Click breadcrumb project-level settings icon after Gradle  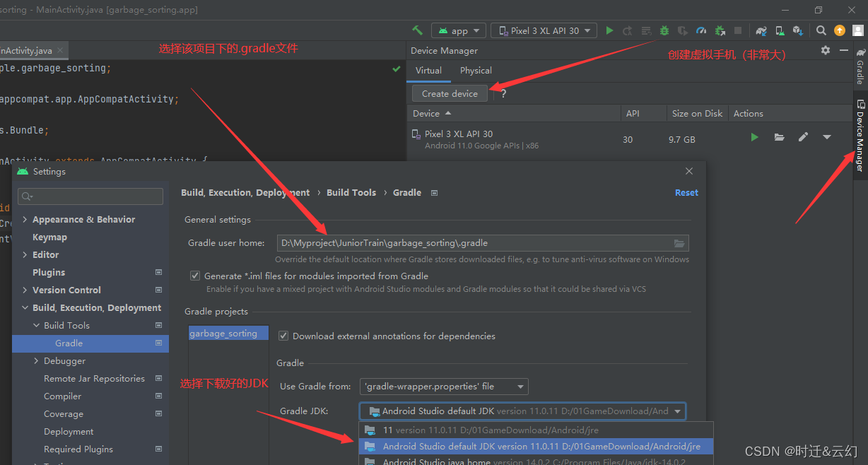(435, 192)
